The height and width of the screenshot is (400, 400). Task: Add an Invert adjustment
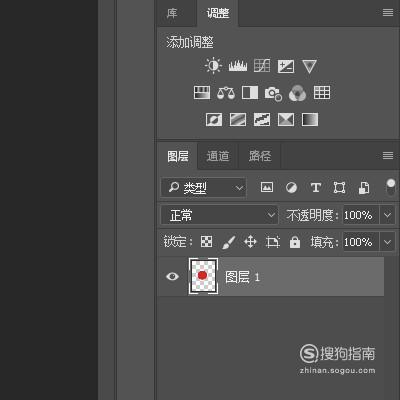click(x=214, y=119)
